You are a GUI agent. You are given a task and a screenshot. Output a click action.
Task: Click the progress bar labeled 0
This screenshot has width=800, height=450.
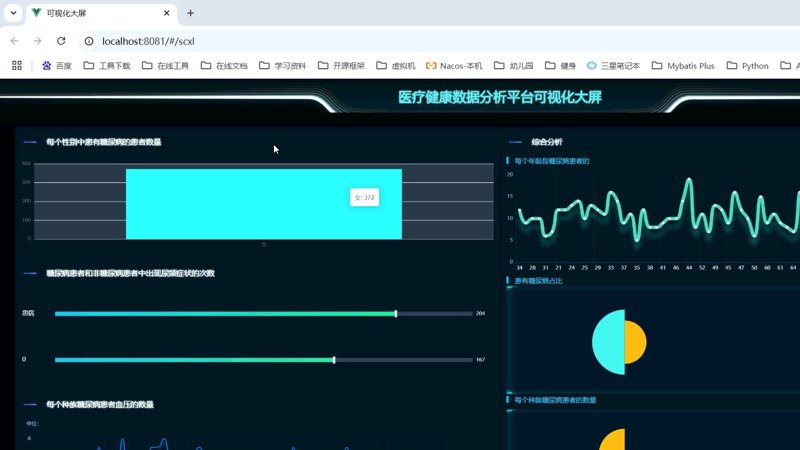tap(263, 360)
